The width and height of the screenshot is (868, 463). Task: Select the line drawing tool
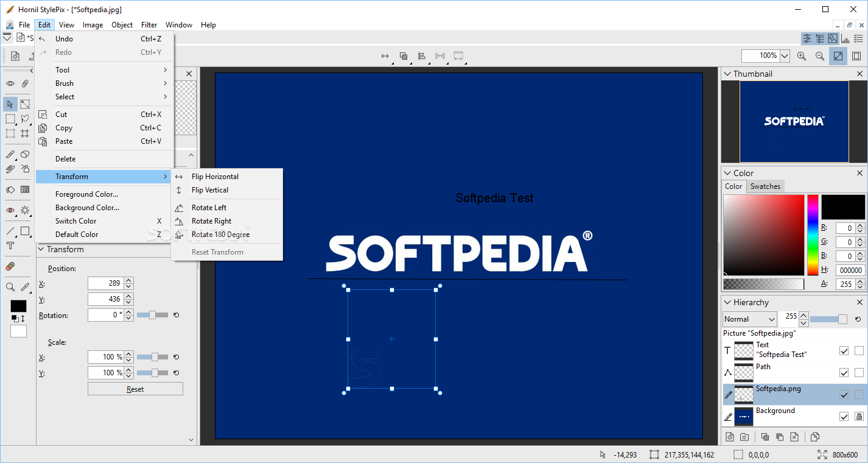pos(10,231)
